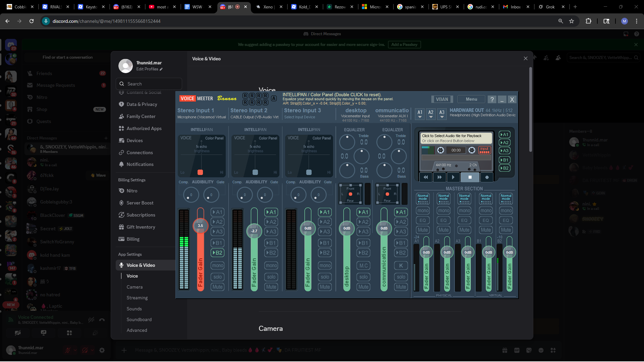Open Voicemeeter help with the question mark button
The image size is (644, 362).
tap(492, 99)
